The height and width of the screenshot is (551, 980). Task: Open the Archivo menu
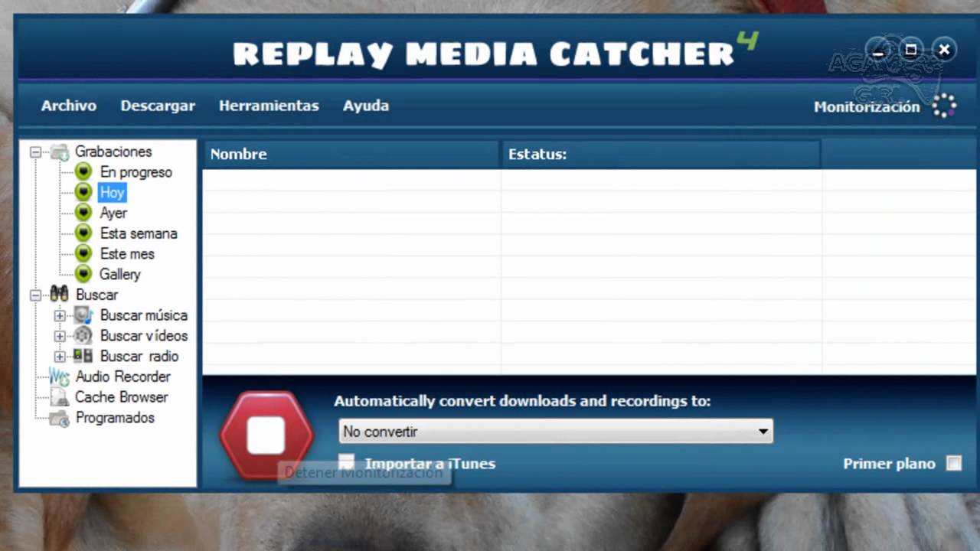69,106
